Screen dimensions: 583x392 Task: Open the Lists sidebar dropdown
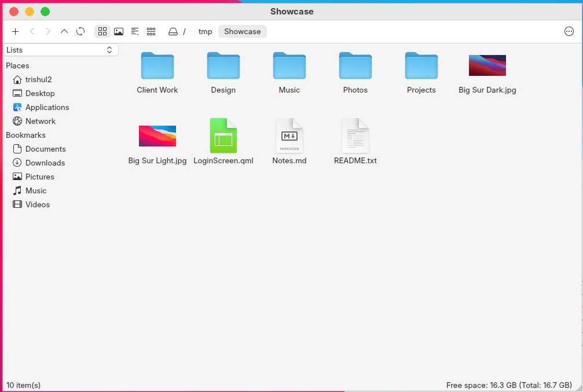[61, 50]
